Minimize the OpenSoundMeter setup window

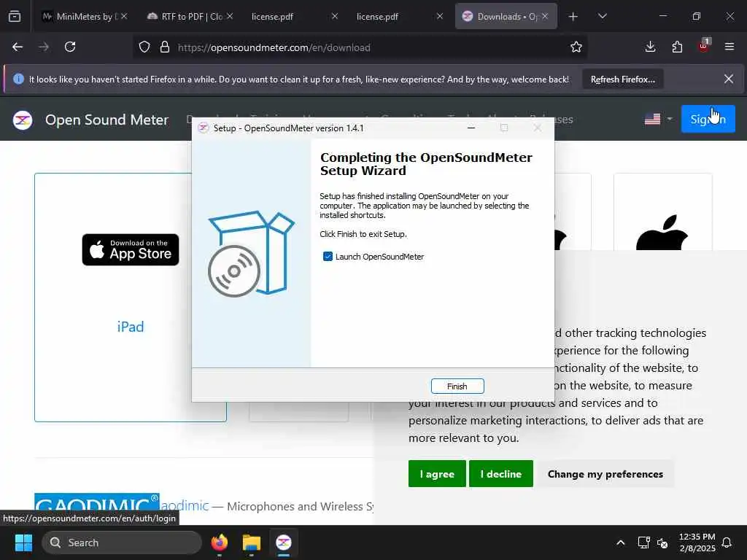(x=471, y=128)
